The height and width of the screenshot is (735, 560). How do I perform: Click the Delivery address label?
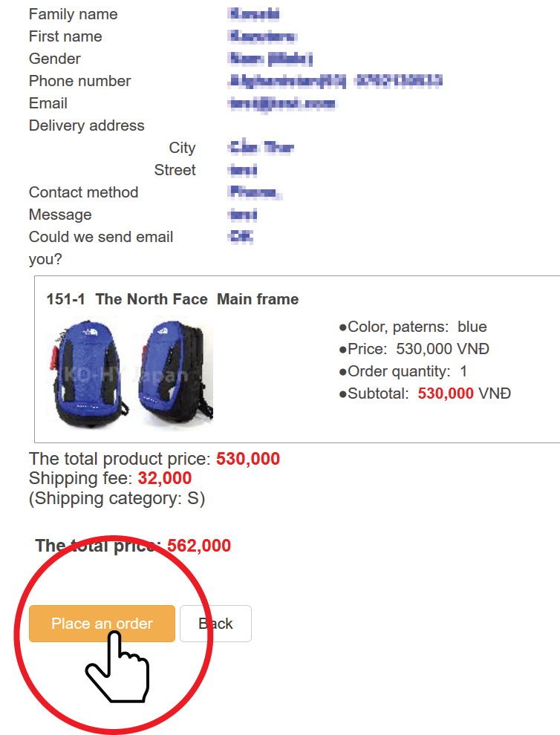point(86,125)
